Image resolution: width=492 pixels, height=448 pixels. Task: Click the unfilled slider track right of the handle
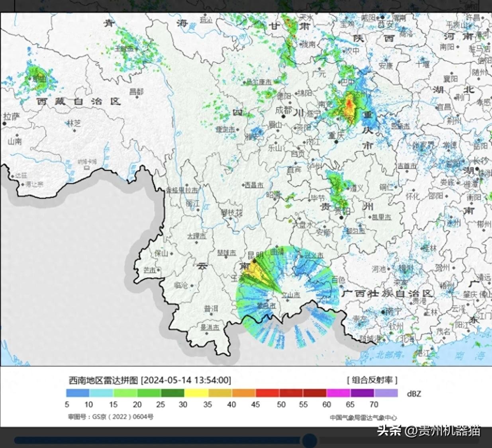click(x=398, y=440)
